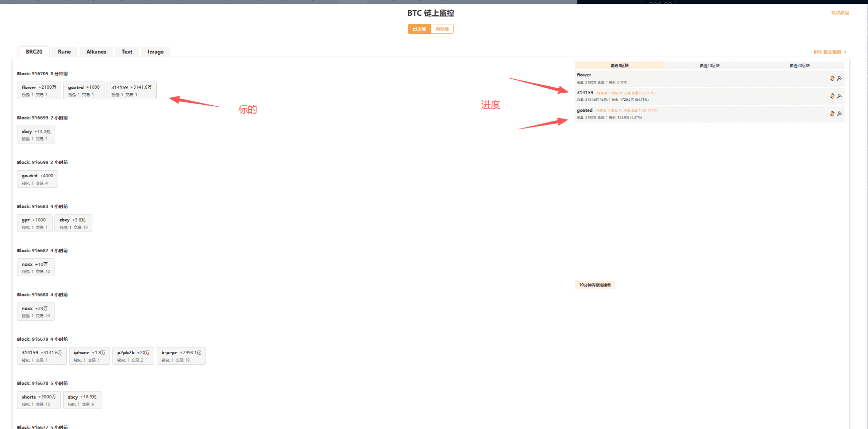868x429 pixels.
Task: Switch to 已上链 on-chain mode
Action: pos(419,29)
